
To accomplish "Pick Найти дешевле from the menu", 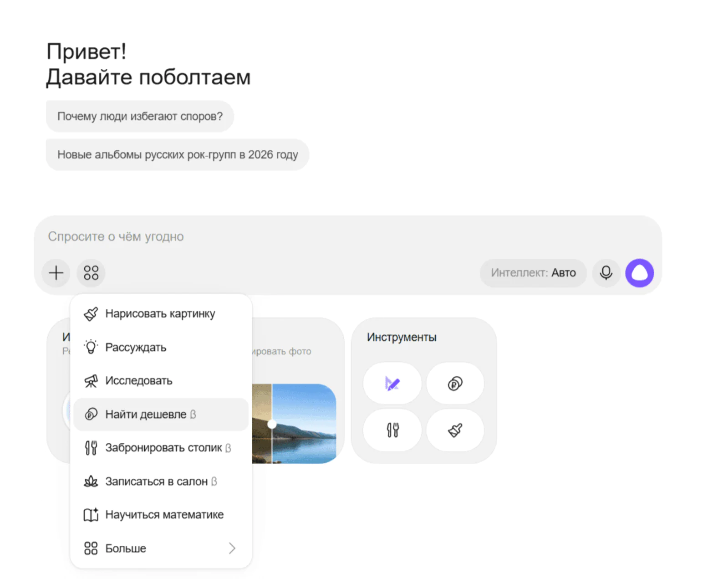I will (x=161, y=414).
